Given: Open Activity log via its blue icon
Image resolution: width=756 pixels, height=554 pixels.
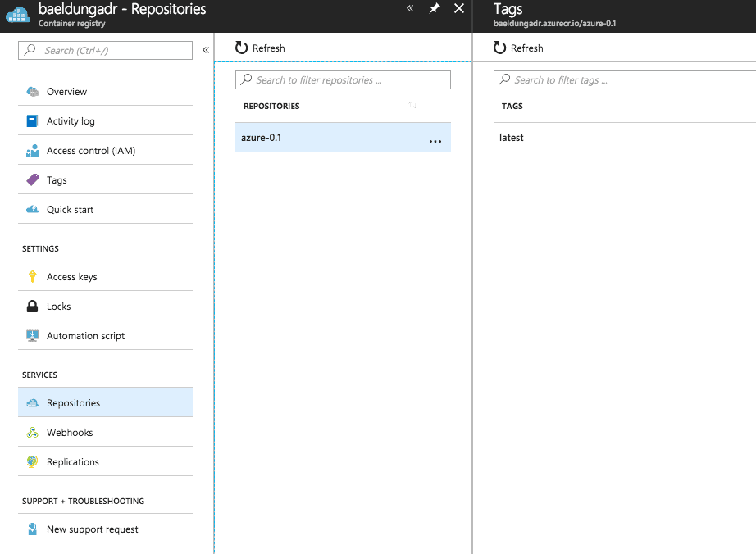Looking at the screenshot, I should (x=32, y=121).
